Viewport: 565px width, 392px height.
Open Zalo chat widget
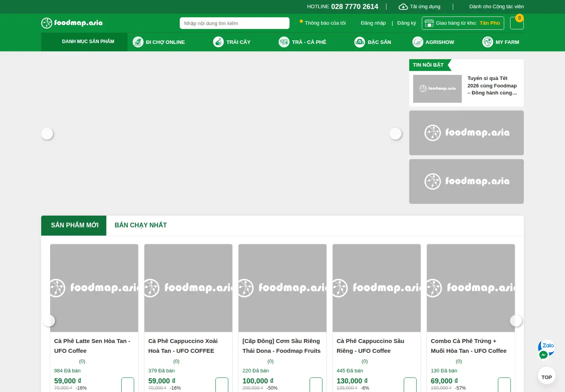click(x=547, y=346)
